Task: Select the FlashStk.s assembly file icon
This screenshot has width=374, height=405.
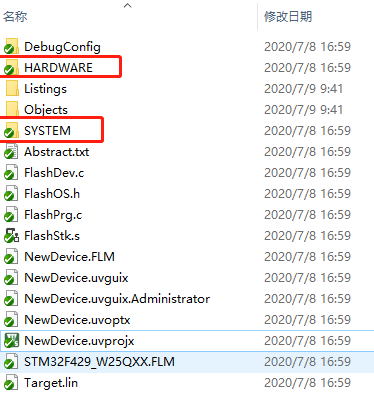Action: click(x=11, y=236)
